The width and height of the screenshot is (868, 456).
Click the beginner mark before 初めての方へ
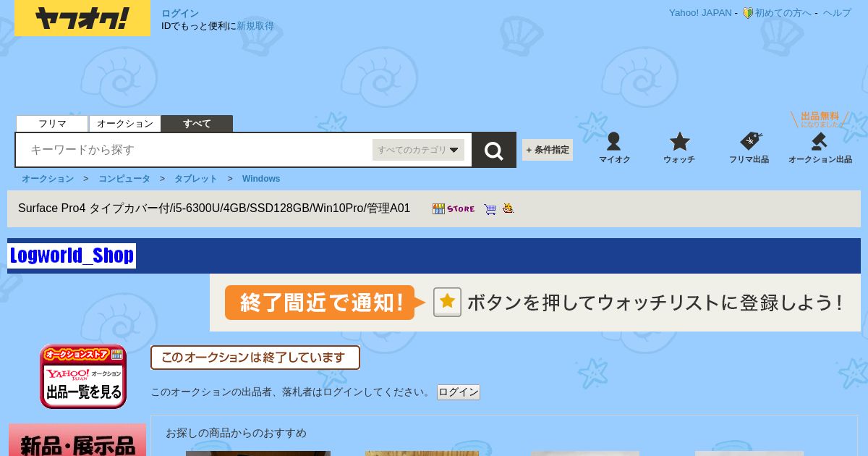(748, 13)
